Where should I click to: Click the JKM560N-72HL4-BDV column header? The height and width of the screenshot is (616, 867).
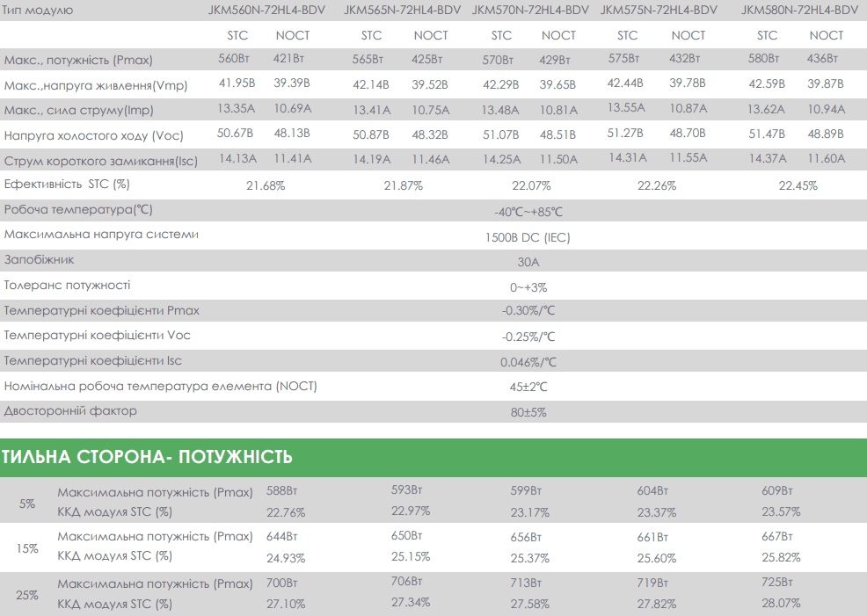tap(268, 11)
